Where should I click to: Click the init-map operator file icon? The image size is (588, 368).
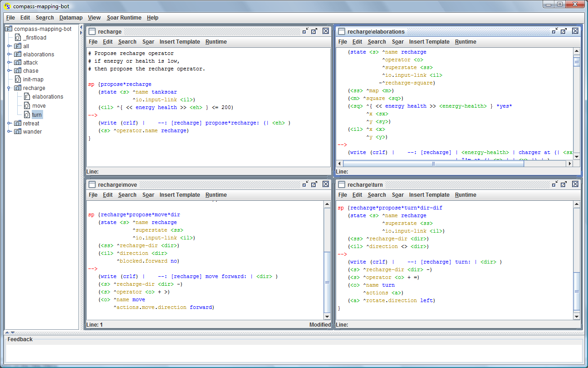pyautogui.click(x=18, y=80)
